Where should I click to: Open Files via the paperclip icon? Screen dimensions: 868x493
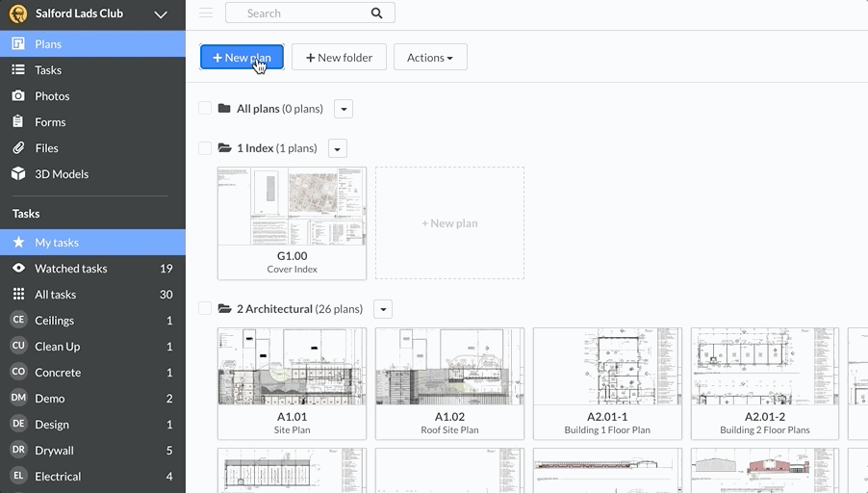[x=18, y=148]
